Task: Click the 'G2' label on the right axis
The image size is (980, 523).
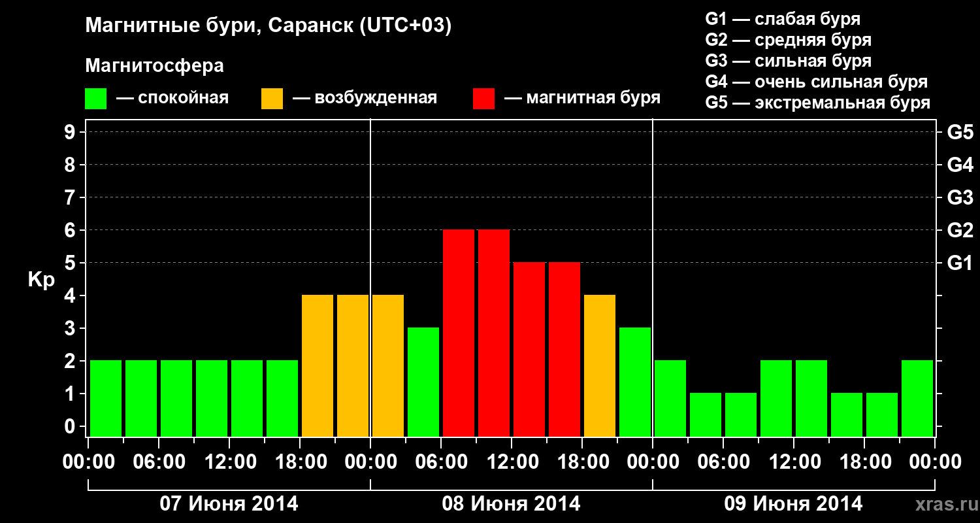Action: click(x=960, y=230)
